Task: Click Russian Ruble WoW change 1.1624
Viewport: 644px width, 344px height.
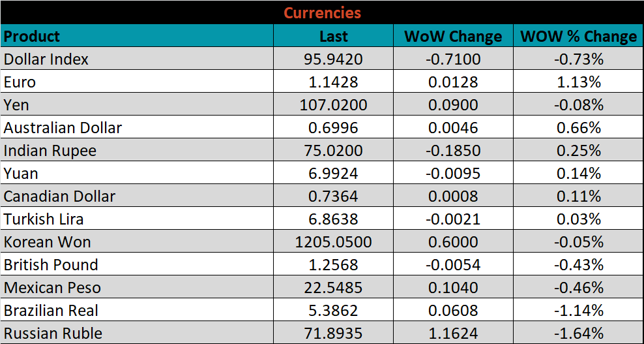Action: 453,334
